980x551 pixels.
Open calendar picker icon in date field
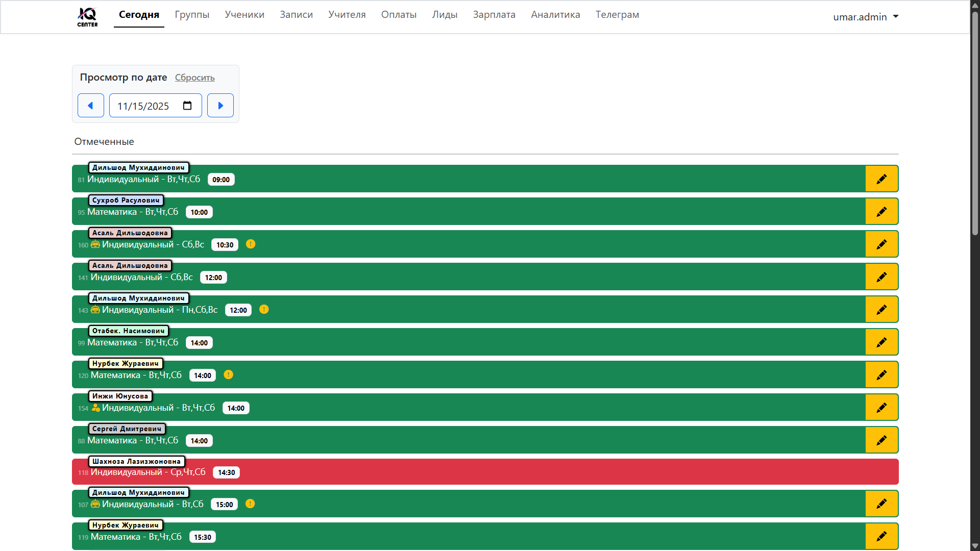[187, 106]
